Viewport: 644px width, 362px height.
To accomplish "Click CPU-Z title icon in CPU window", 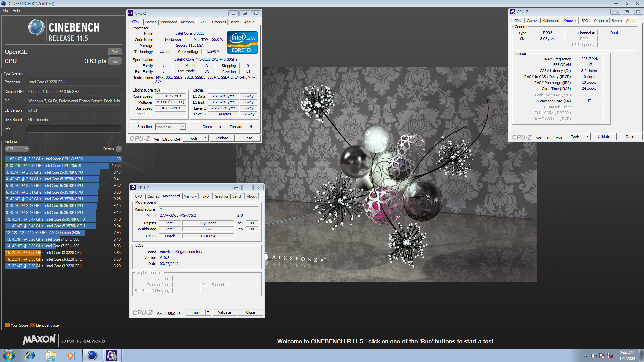I will (130, 13).
